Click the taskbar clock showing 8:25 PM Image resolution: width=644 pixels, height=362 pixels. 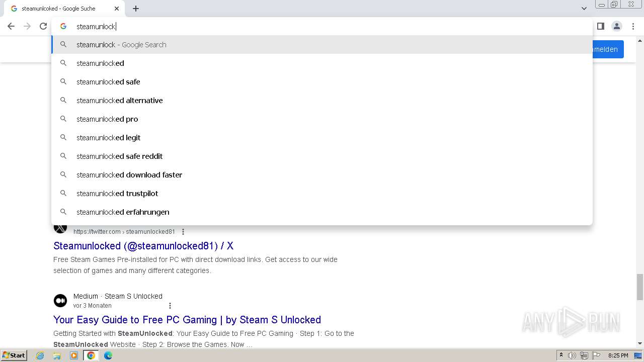tap(618, 355)
